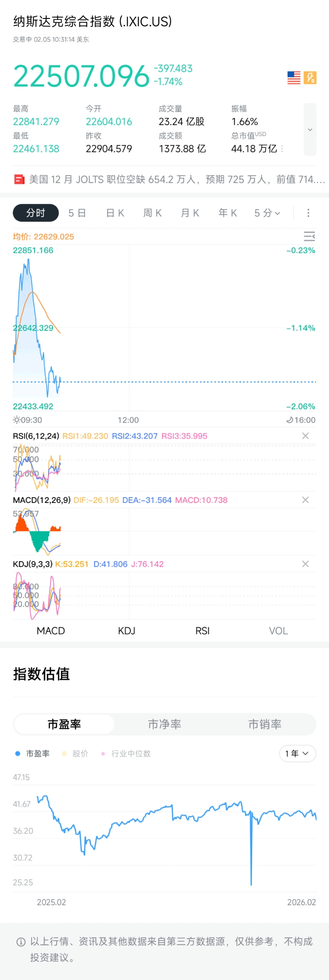The height and width of the screenshot is (980, 329).
Task: Toggle the 行业中位数 legend series
Action: (126, 754)
